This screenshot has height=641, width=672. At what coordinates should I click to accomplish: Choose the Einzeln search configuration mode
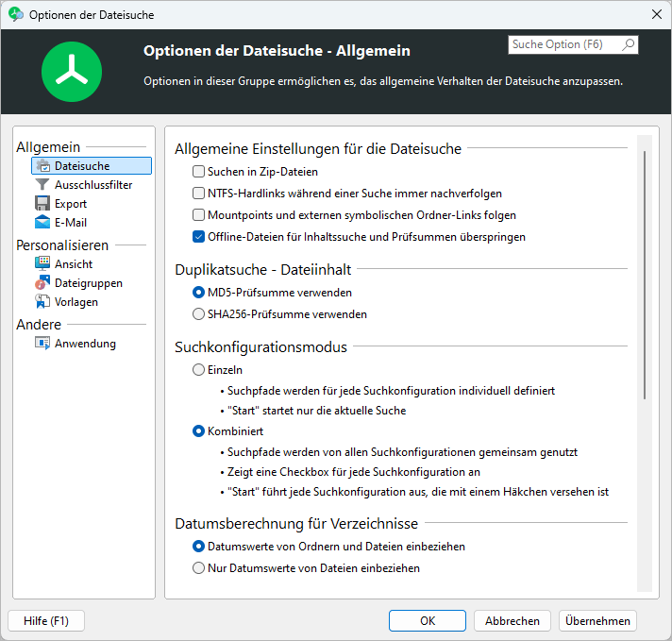point(198,370)
